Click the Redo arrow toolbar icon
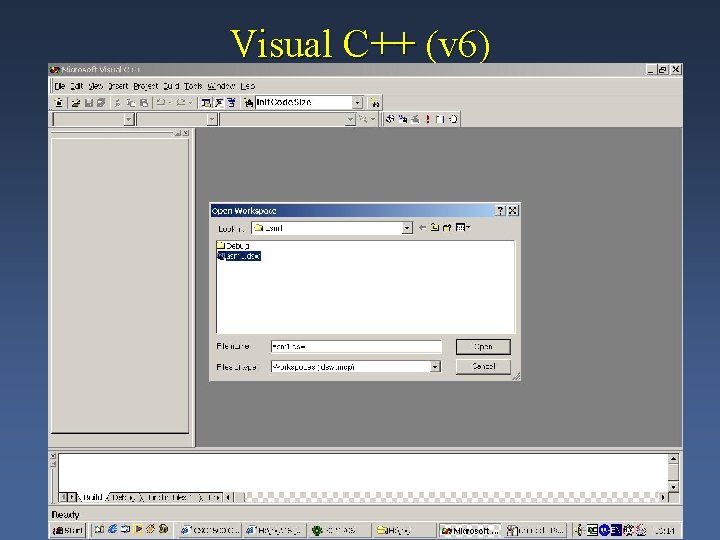This screenshot has width=720, height=540. pyautogui.click(x=181, y=103)
